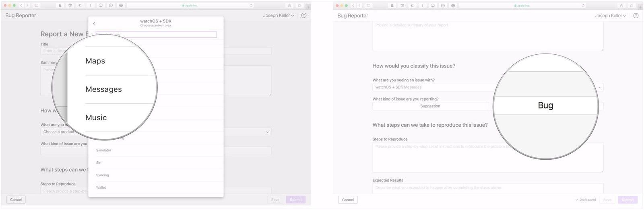Image resolution: width=644 pixels, height=210 pixels.
Task: Click reload icon in right window address bar
Action: tap(583, 6)
